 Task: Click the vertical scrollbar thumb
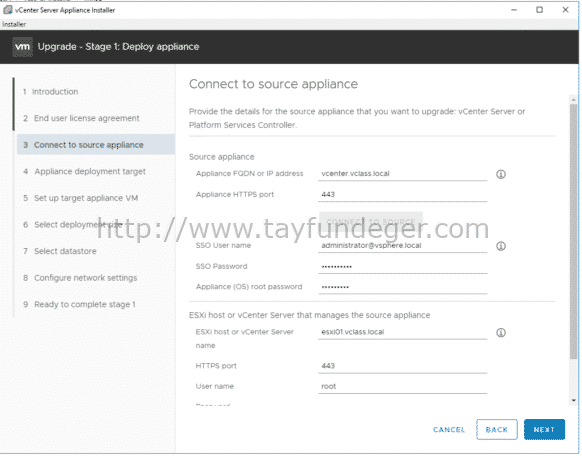point(574,232)
